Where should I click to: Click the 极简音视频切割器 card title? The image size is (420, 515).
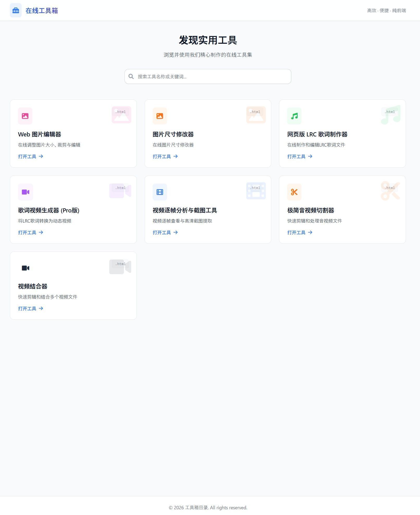(x=311, y=210)
